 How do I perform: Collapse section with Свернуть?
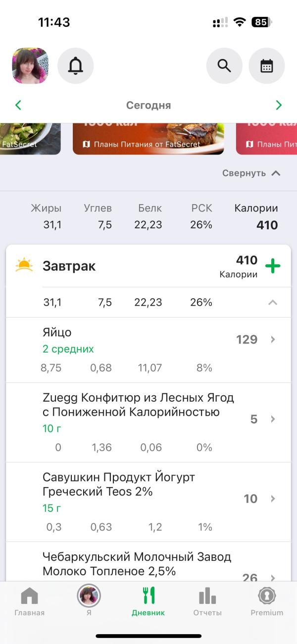(251, 173)
